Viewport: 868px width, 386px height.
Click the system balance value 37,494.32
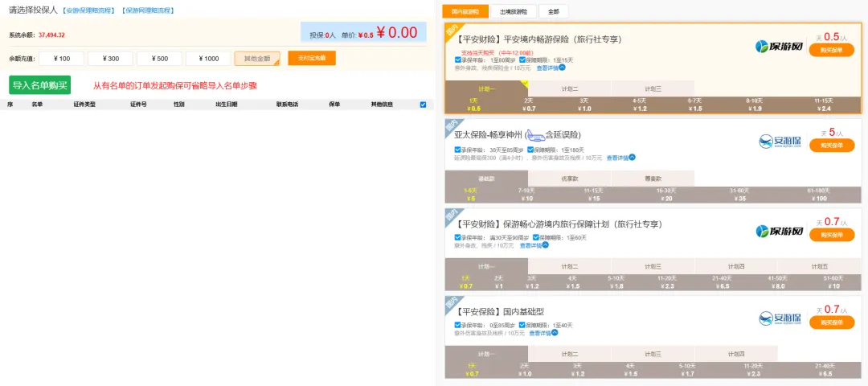click(51, 35)
